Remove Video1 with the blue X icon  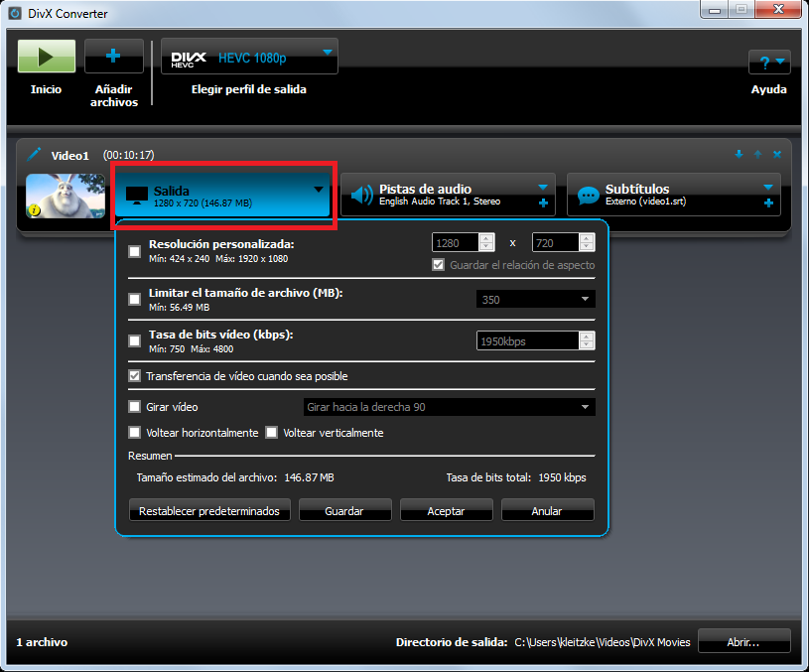pyautogui.click(x=777, y=154)
